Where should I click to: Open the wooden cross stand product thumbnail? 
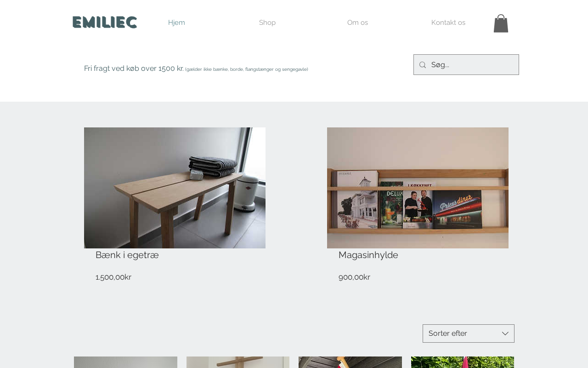(x=238, y=362)
